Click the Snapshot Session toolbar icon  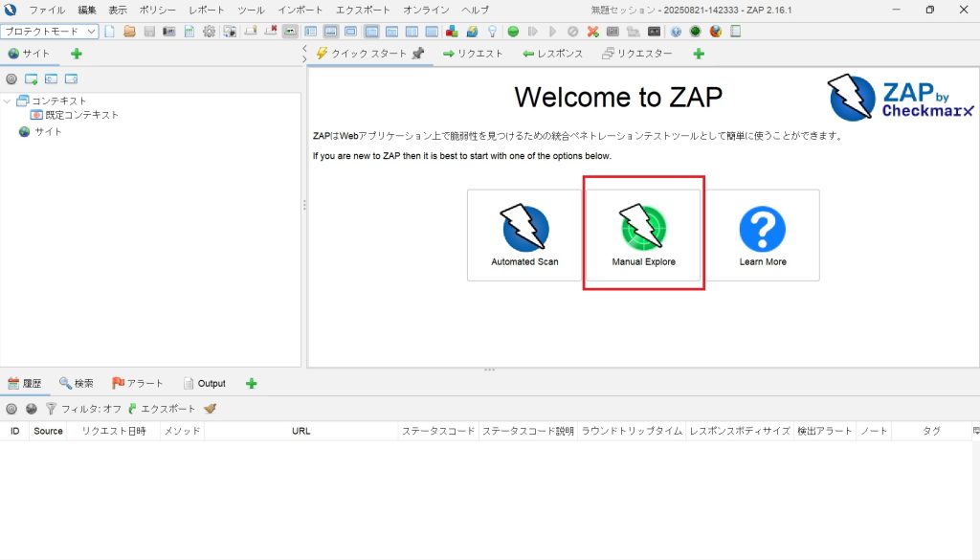(x=168, y=32)
